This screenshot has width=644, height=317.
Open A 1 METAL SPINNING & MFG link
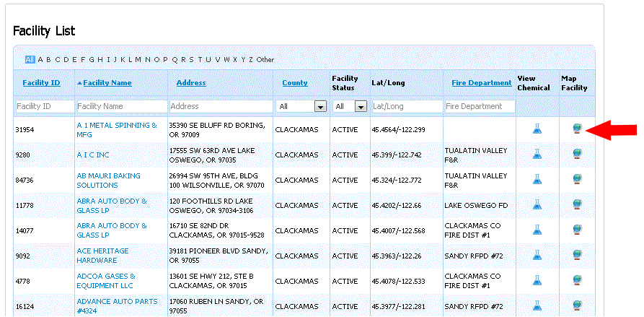click(x=117, y=129)
